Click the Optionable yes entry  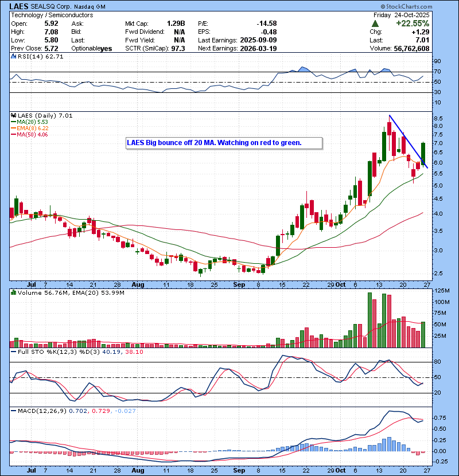(91, 48)
